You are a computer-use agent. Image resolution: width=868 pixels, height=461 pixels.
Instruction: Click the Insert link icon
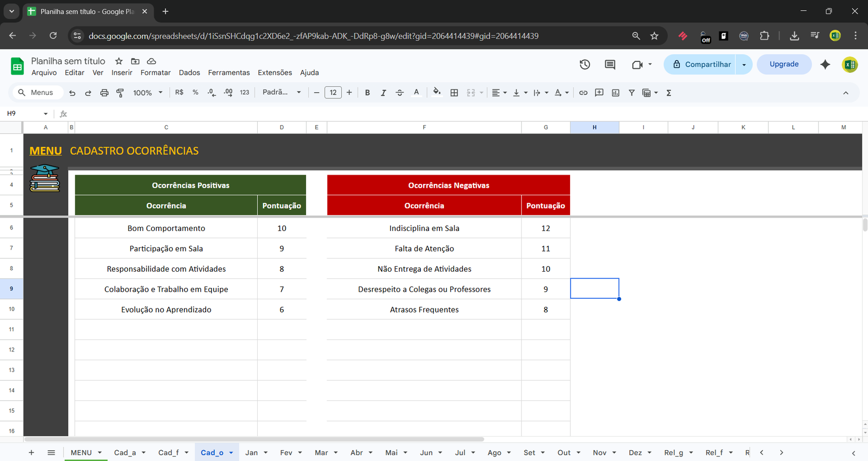583,93
